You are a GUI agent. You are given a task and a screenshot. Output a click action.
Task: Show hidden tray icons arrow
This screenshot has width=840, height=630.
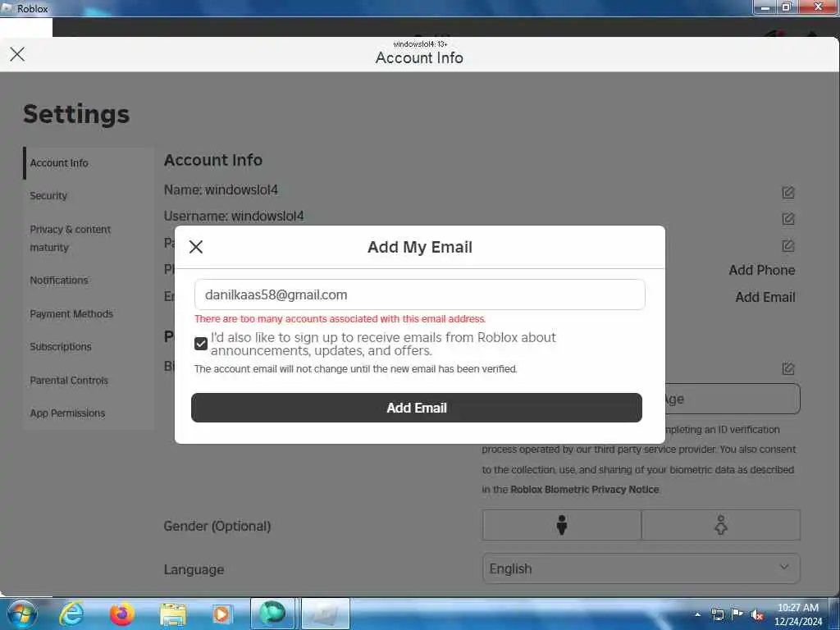697,614
